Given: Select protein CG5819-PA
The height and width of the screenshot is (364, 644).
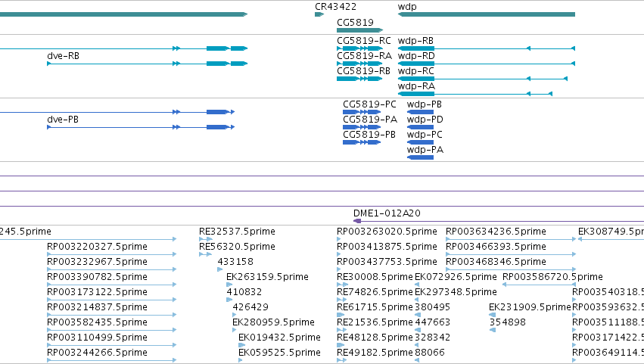Looking at the screenshot, I should click(x=370, y=120).
